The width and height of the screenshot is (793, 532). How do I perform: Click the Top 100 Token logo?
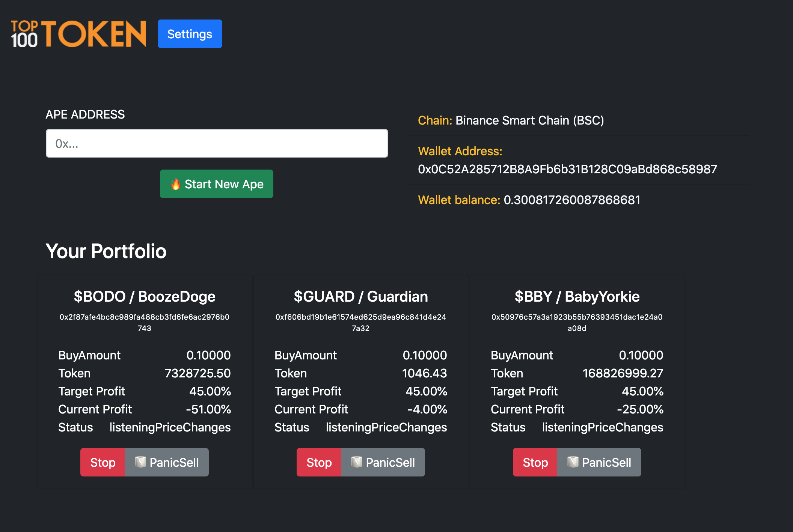78,34
